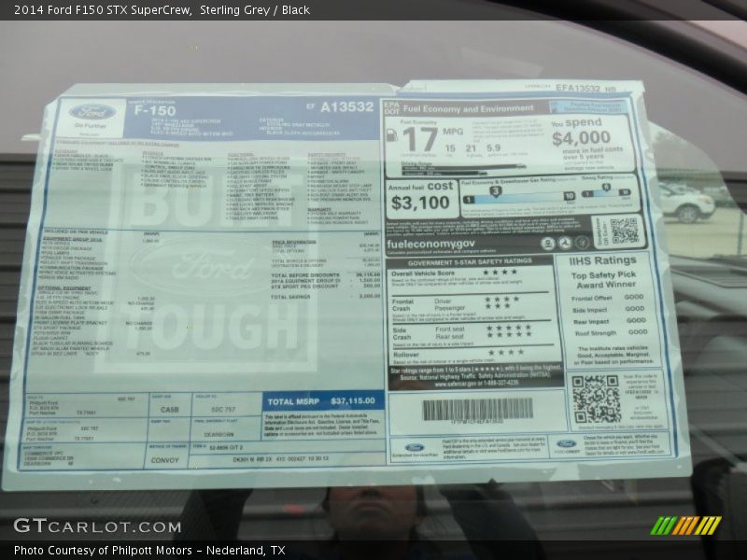The image size is (747, 560).
Task: Click the white SUV visible in the background
Action: click(x=685, y=204)
